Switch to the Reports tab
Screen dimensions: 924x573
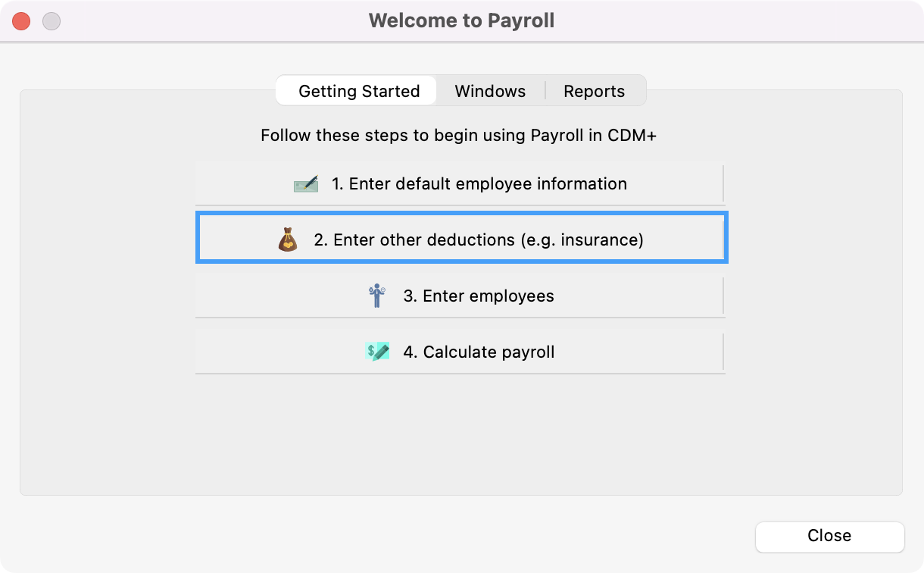(x=595, y=91)
